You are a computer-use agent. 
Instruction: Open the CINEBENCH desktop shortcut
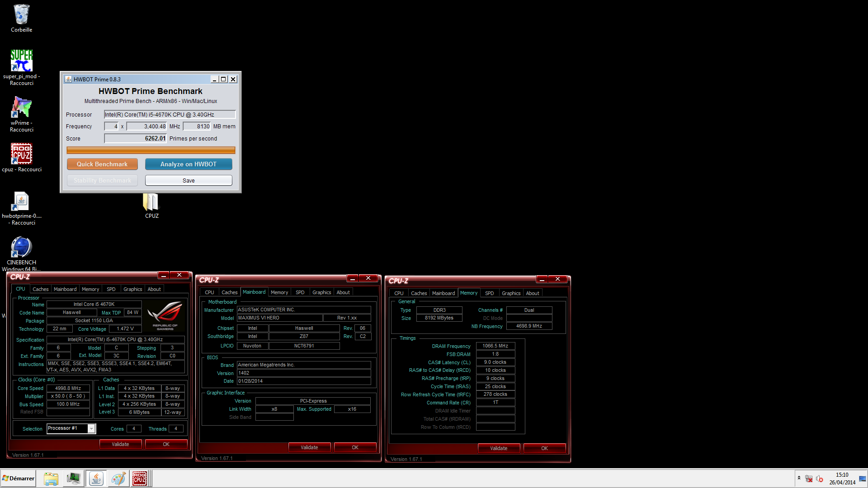point(21,253)
